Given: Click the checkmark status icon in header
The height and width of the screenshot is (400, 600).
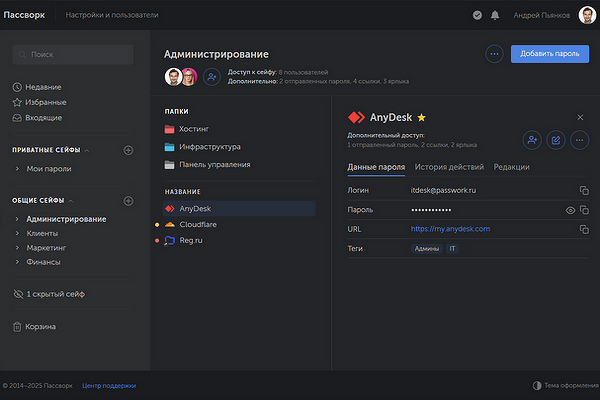Looking at the screenshot, I should click(x=477, y=15).
